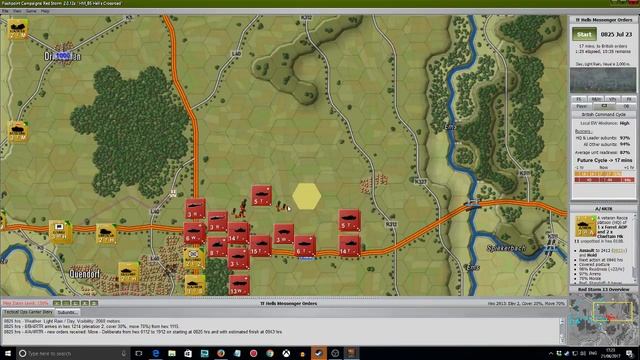Click the Spakerbach map label
This screenshot has height=360, width=640.
pyautogui.click(x=506, y=249)
